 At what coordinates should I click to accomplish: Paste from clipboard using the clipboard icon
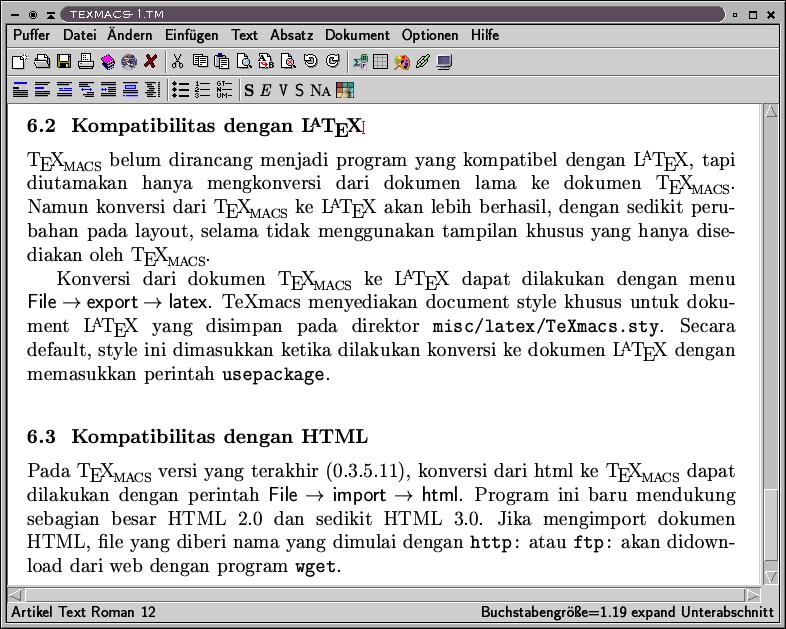(222, 62)
